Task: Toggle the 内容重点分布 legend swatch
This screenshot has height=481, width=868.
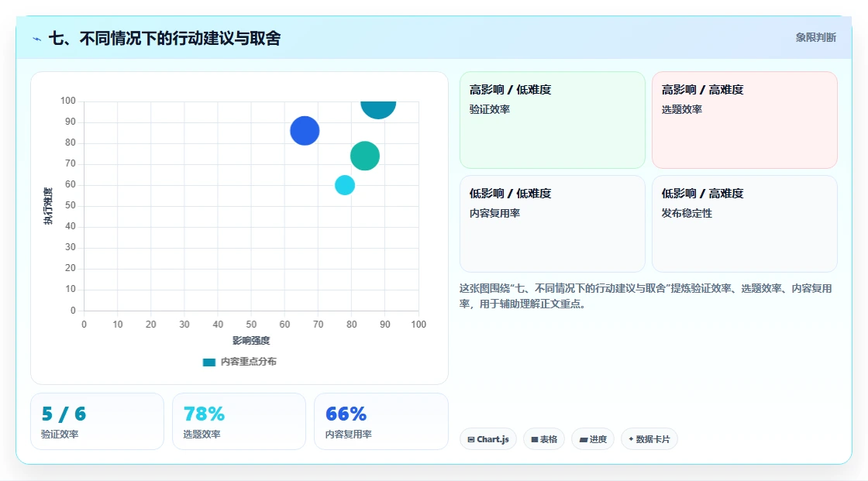Action: coord(208,362)
